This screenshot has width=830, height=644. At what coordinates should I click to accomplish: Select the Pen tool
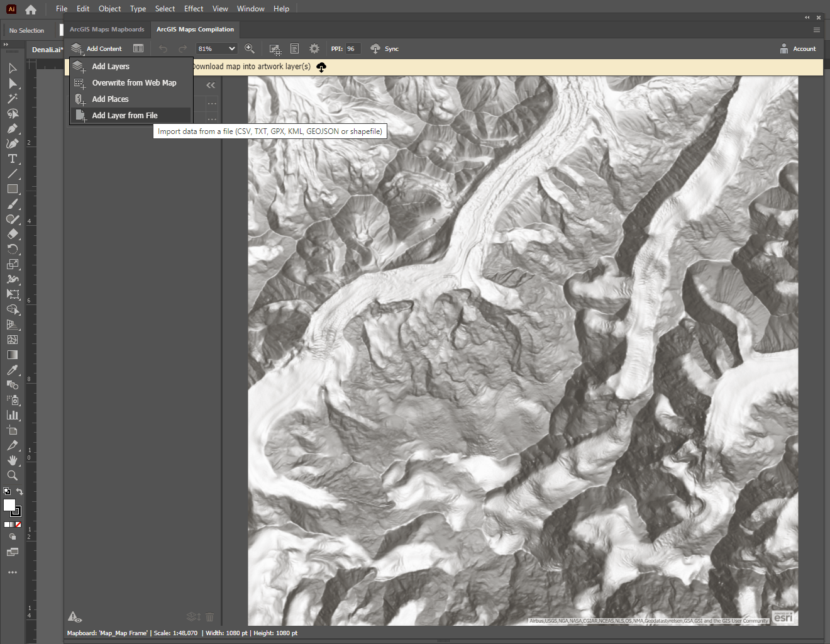coord(13,129)
